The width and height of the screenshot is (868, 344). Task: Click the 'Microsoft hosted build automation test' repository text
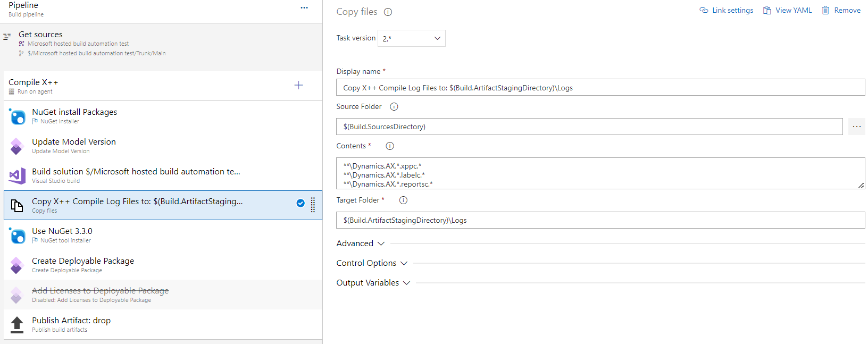(78, 44)
